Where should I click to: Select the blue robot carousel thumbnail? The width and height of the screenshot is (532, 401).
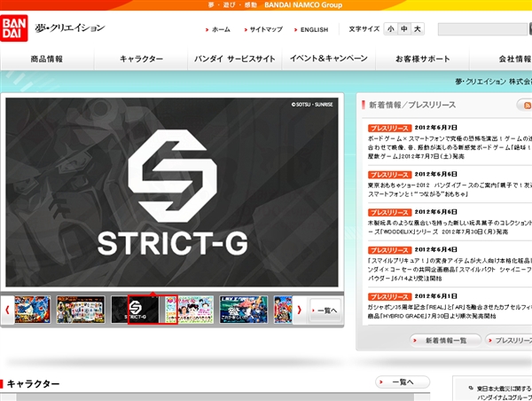[x=243, y=310]
